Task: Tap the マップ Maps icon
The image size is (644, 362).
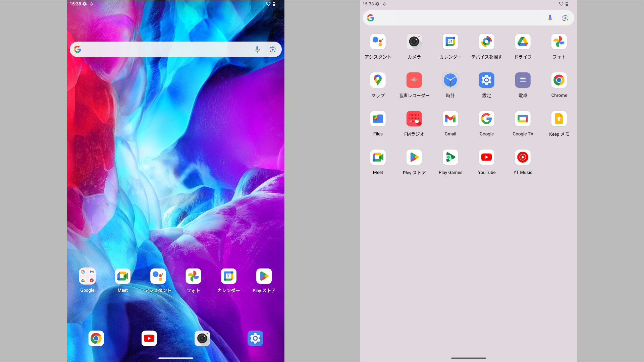Action: (x=378, y=80)
